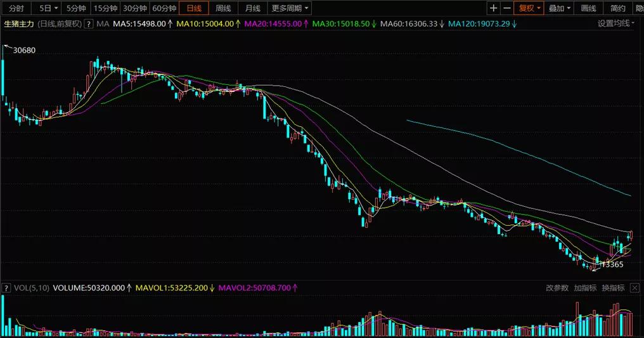This screenshot has height=338, width=644.
Task: Click 换指标 to change indicator
Action: point(613,288)
